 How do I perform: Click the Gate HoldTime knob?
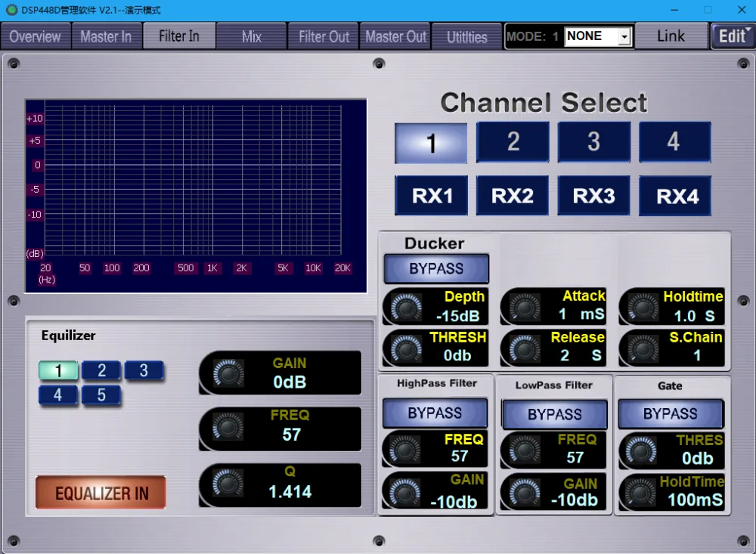tap(641, 493)
